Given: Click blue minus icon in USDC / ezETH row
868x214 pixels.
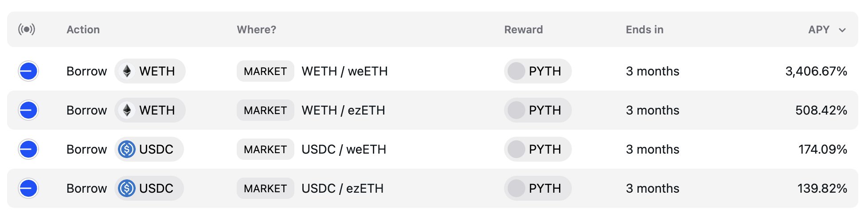Looking at the screenshot, I should (28, 188).
